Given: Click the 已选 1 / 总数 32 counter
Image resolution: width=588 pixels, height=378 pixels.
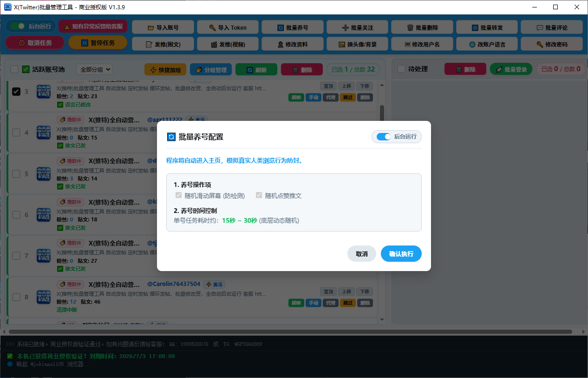Looking at the screenshot, I should (x=353, y=69).
